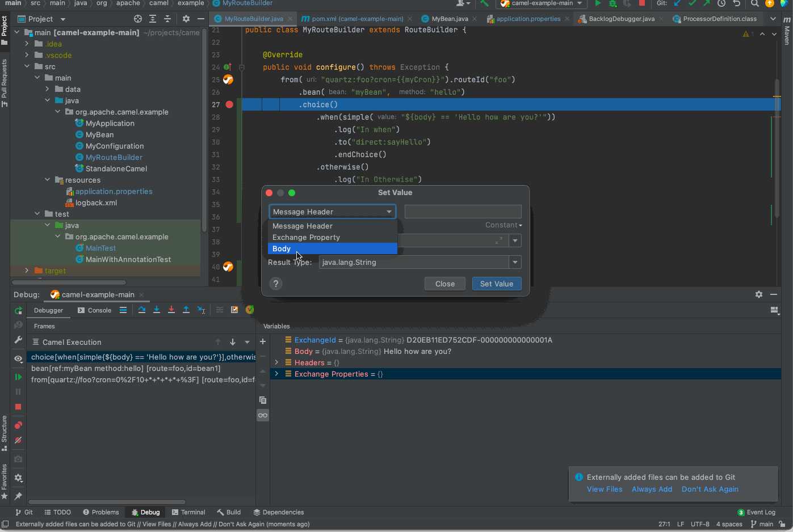This screenshot has width=793, height=532.
Task: Click Step Out upward arrow icon
Action: tap(186, 310)
